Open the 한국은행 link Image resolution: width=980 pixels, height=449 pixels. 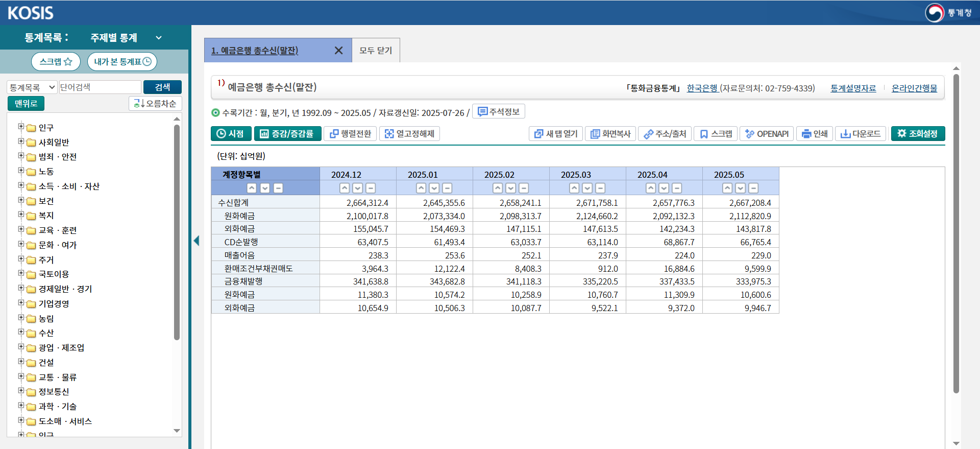click(x=702, y=88)
